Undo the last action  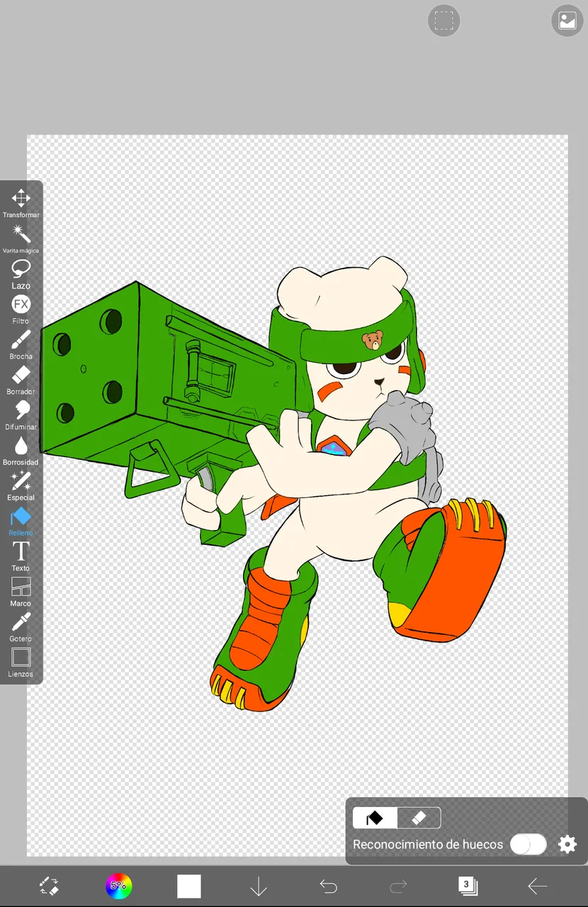click(328, 886)
